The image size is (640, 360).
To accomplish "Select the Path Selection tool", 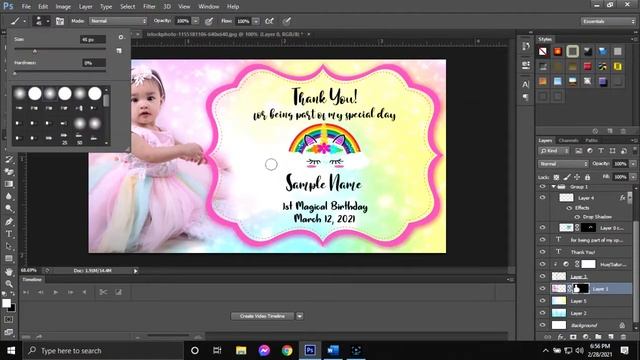I will point(9,246).
